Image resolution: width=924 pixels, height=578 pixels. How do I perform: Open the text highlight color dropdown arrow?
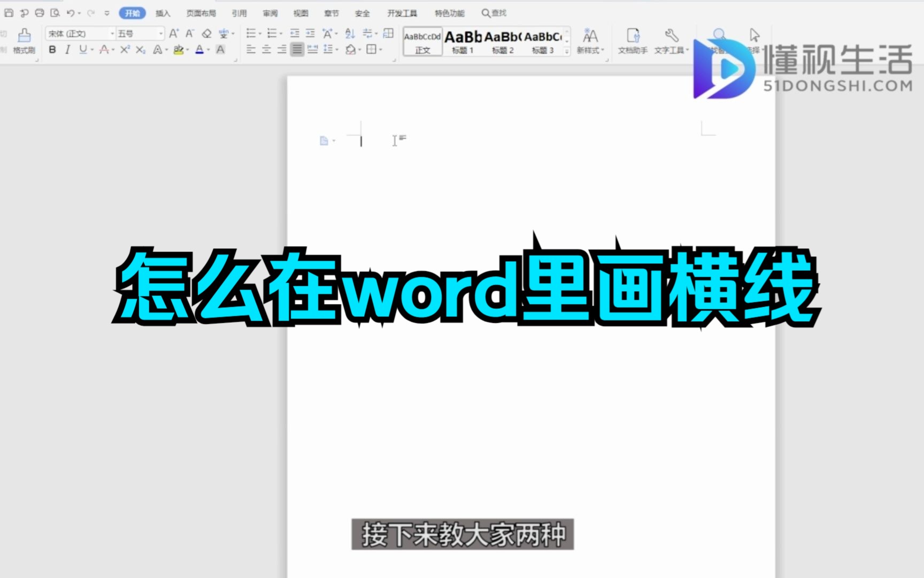pos(187,50)
